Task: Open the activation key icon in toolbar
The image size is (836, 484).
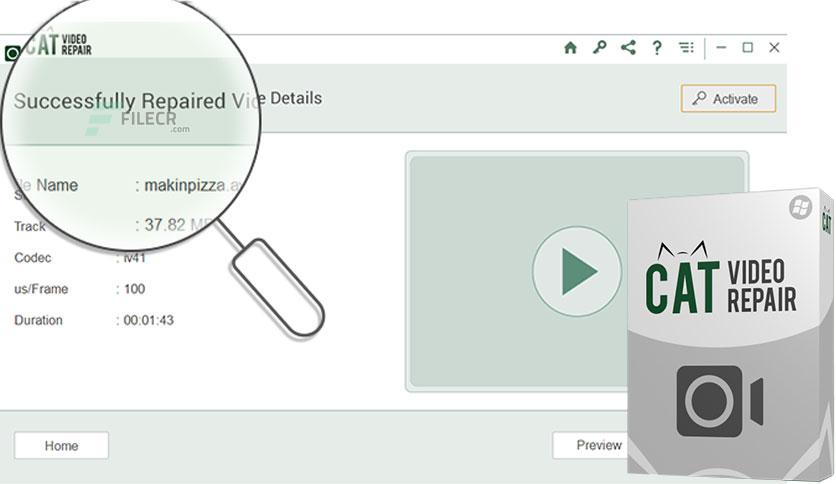Action: pos(599,47)
